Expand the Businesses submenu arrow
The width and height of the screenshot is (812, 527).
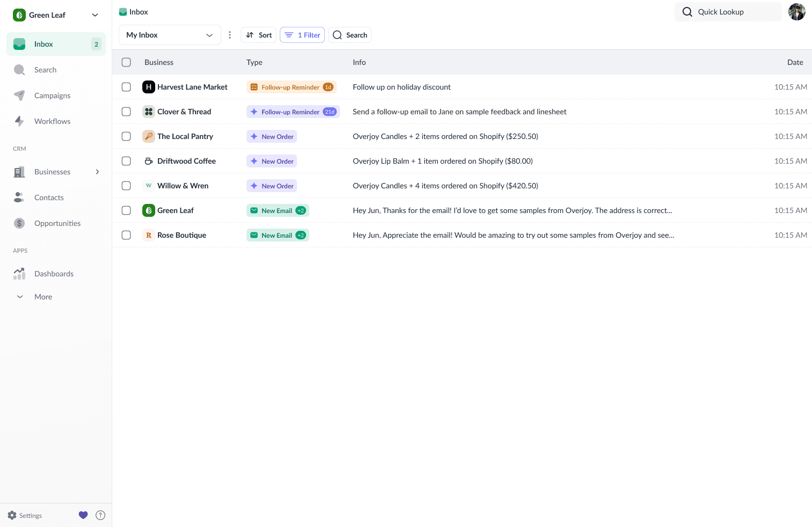[x=97, y=172]
